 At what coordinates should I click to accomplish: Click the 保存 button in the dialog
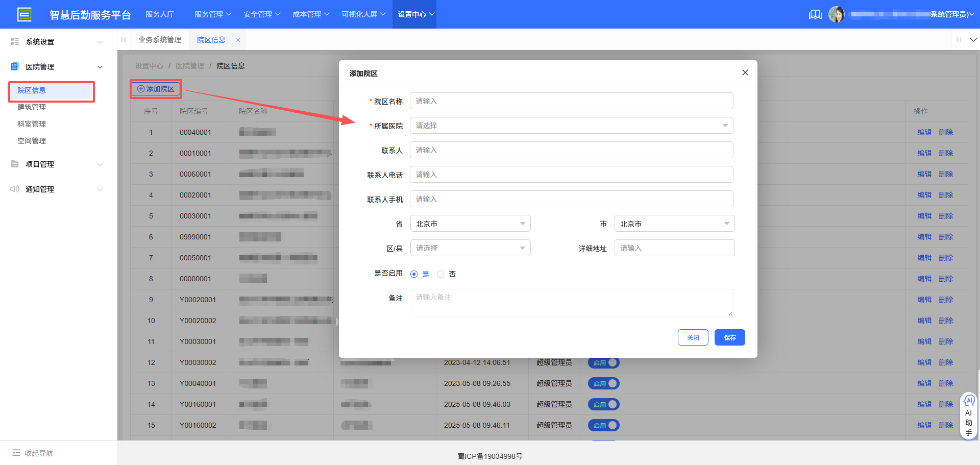[729, 337]
